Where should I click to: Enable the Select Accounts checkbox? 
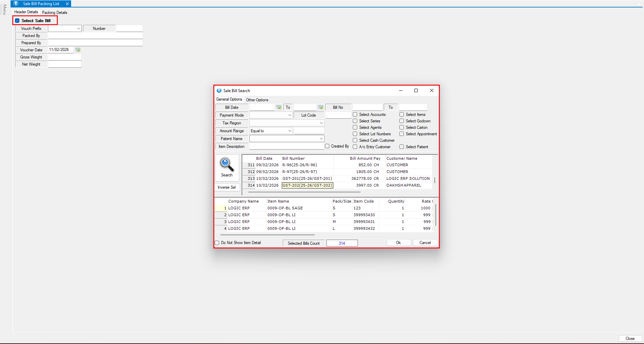(x=355, y=115)
